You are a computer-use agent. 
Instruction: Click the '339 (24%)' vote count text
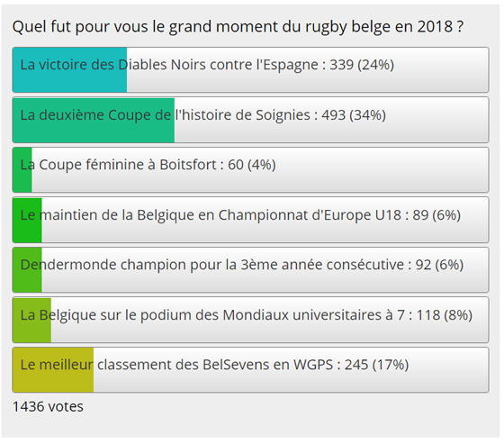point(362,65)
